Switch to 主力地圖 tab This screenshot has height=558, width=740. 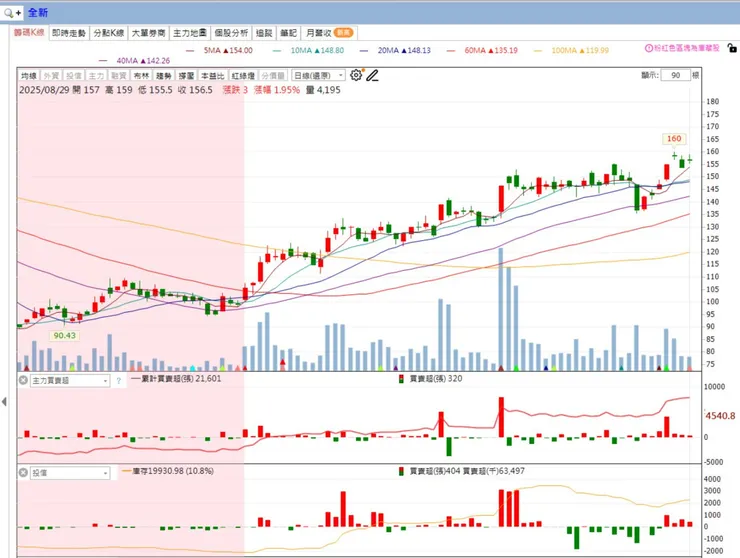pos(190,33)
